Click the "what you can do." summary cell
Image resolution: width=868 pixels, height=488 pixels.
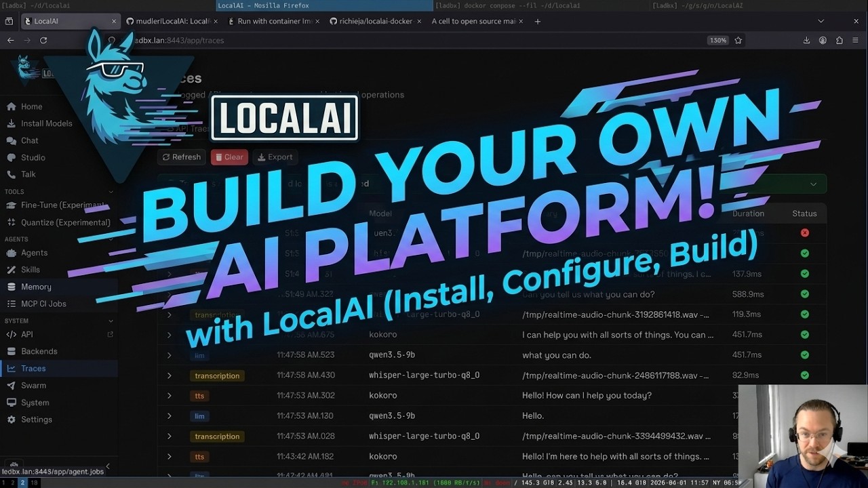coord(557,355)
